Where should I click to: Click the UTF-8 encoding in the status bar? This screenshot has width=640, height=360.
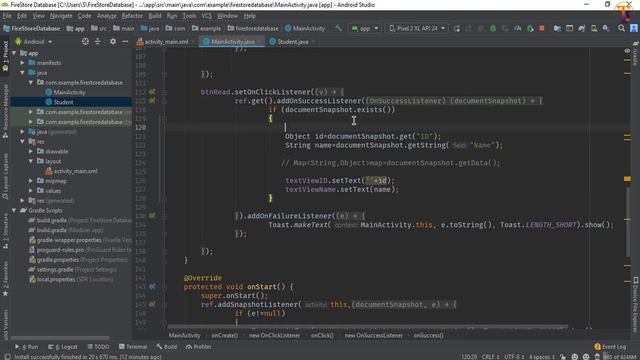(514, 357)
